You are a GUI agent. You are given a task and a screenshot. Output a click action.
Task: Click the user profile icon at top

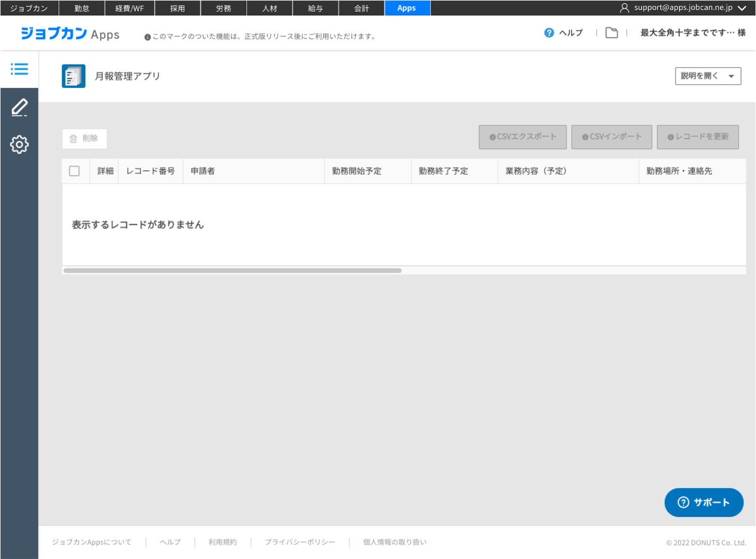(x=624, y=8)
